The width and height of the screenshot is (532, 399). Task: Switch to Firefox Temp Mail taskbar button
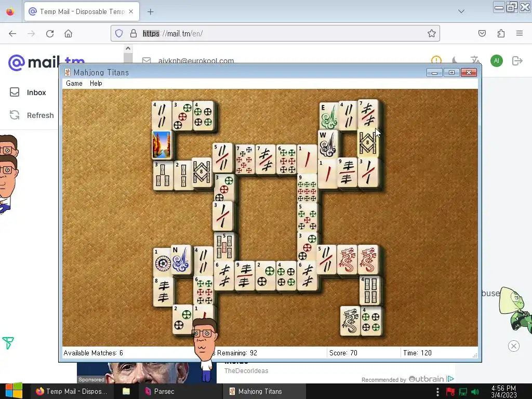pyautogui.click(x=72, y=391)
